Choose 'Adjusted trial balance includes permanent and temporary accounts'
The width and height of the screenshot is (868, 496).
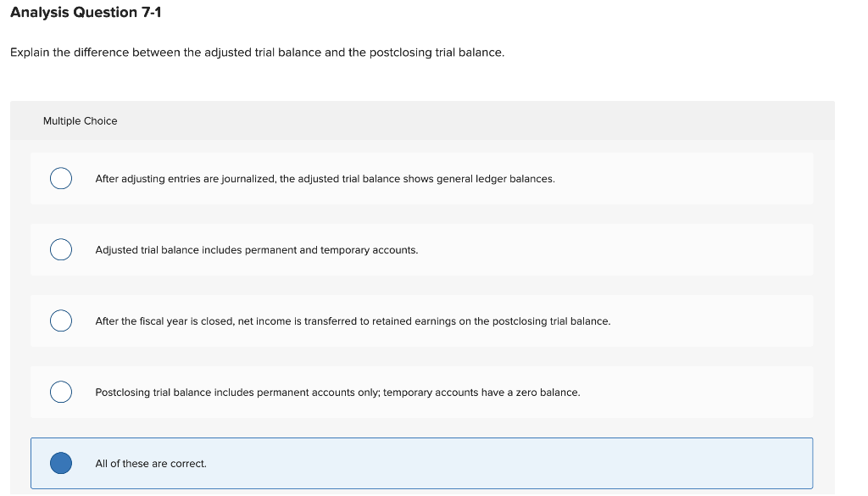pyautogui.click(x=256, y=249)
